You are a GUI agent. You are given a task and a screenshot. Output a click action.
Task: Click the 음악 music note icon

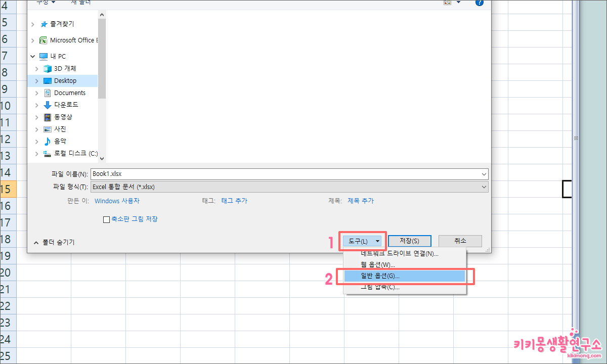click(47, 141)
